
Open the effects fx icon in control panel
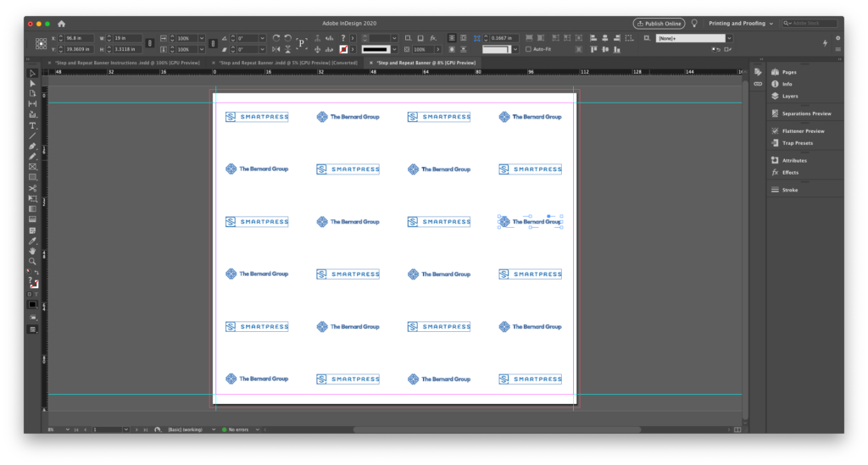433,38
